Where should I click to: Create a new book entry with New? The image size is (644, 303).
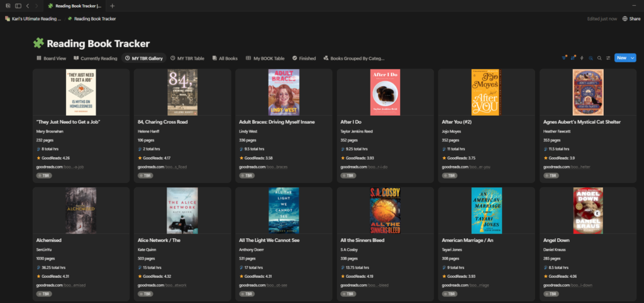622,58
